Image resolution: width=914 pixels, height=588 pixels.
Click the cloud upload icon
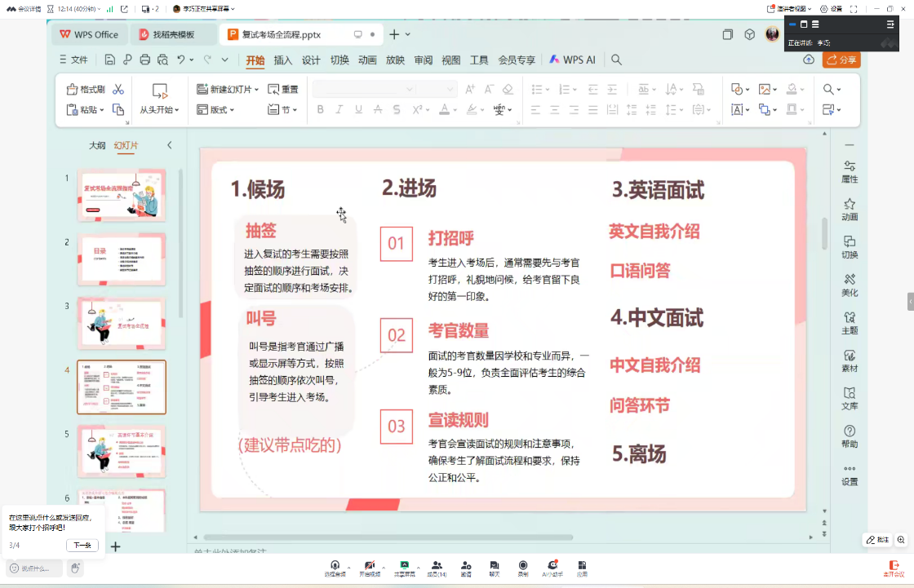point(809,60)
